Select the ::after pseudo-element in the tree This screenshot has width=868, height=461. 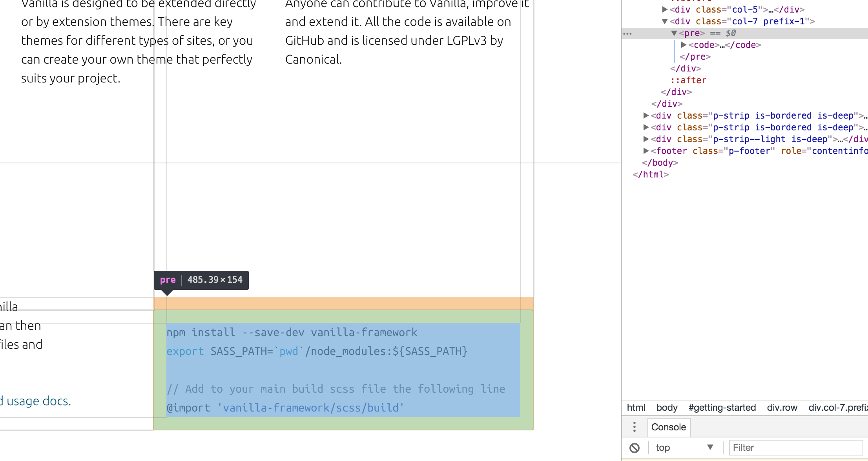point(689,80)
